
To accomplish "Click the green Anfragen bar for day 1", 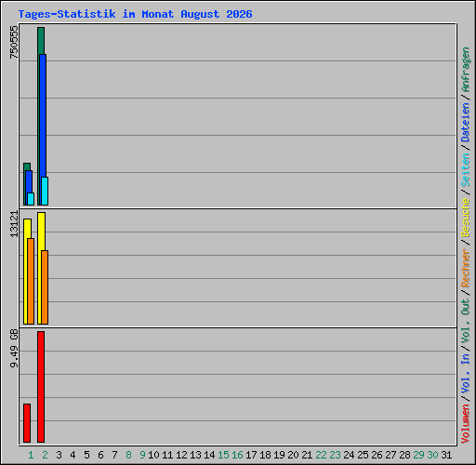I will pyautogui.click(x=27, y=166).
